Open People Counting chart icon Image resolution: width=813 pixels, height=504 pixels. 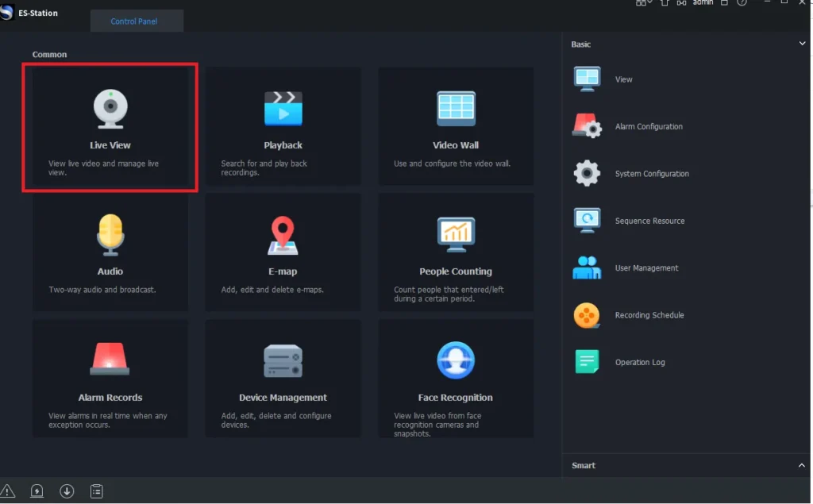click(456, 235)
